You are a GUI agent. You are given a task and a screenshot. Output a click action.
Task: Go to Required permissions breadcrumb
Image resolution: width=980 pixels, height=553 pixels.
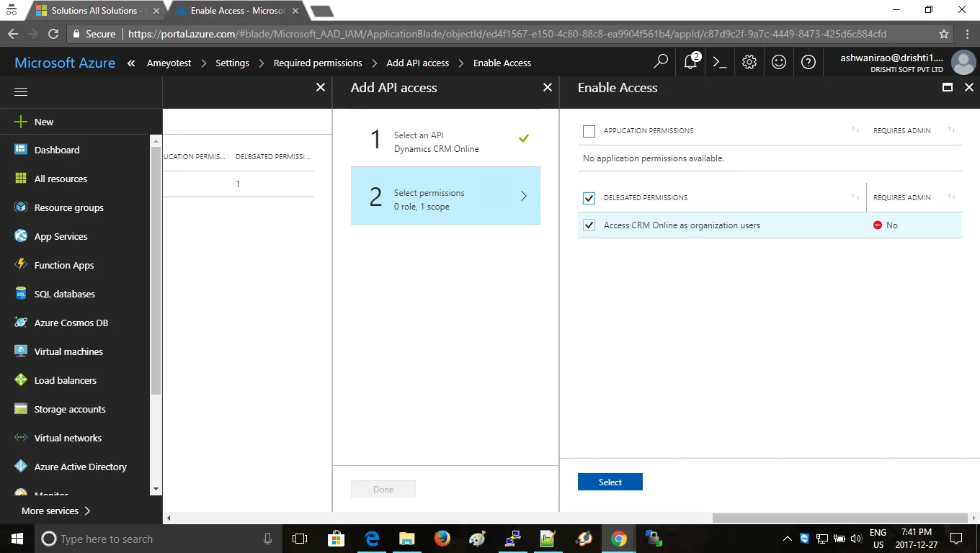click(x=318, y=63)
